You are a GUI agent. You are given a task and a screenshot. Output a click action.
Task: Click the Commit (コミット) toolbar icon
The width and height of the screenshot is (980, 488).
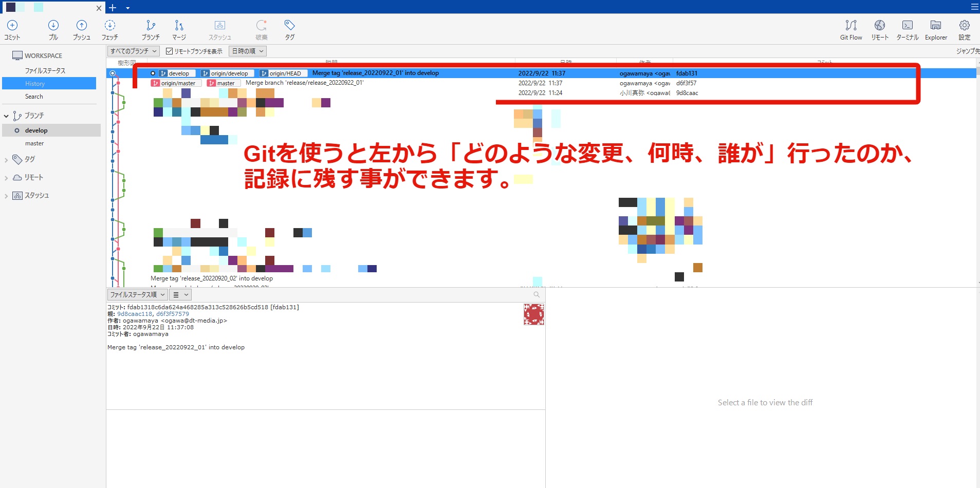[x=12, y=29]
